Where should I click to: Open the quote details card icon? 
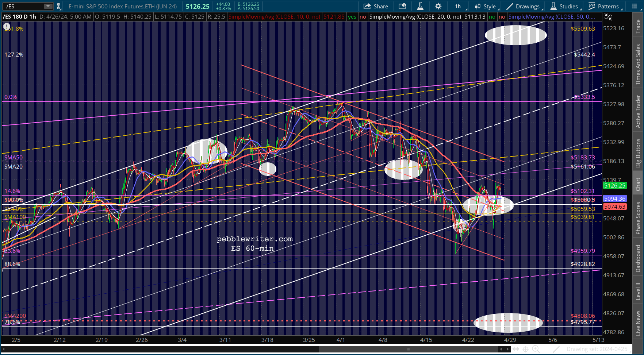[x=402, y=6]
